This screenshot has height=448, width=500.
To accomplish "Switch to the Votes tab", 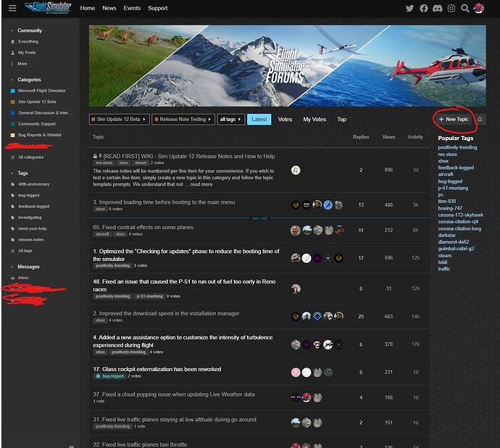I will 285,120.
